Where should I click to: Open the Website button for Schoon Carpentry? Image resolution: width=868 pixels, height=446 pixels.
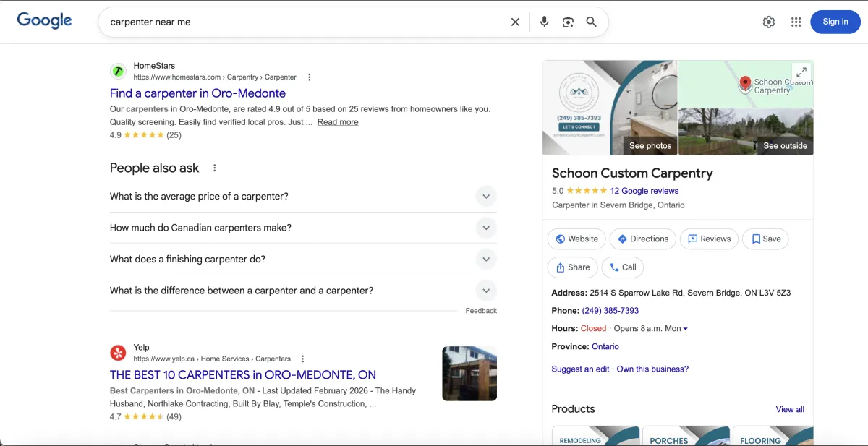577,239
